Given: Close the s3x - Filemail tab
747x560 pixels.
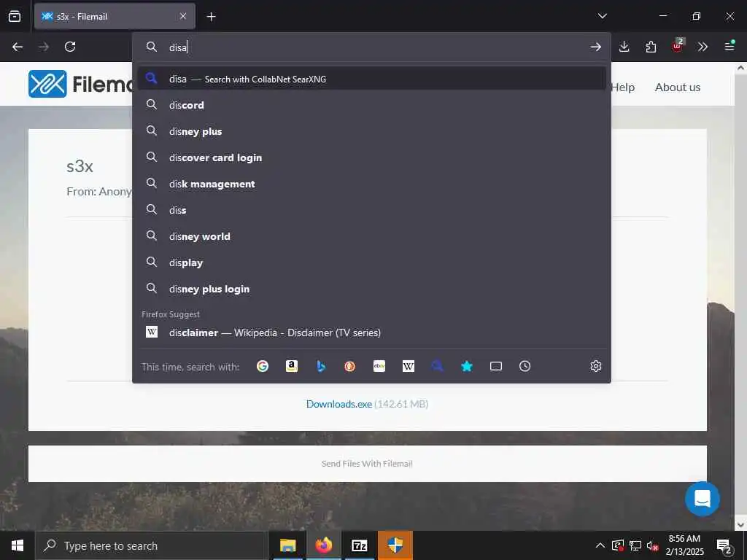Looking at the screenshot, I should (183, 16).
